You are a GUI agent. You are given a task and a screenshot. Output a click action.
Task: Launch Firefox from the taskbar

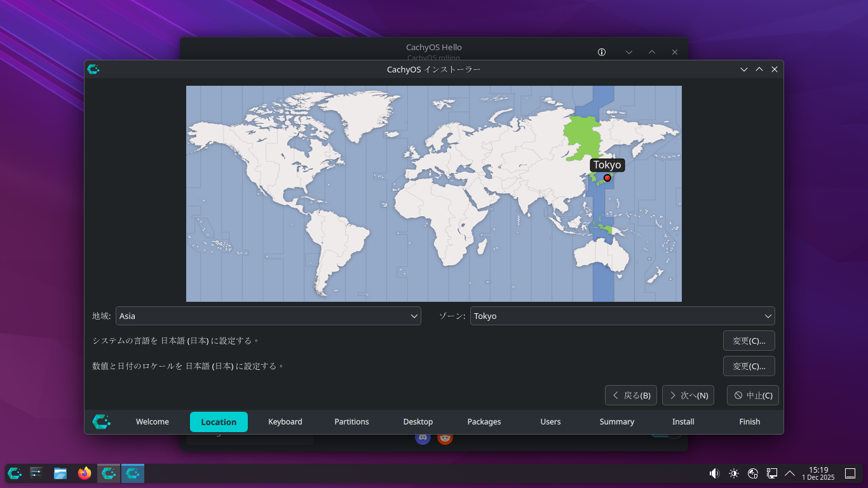tap(85, 473)
